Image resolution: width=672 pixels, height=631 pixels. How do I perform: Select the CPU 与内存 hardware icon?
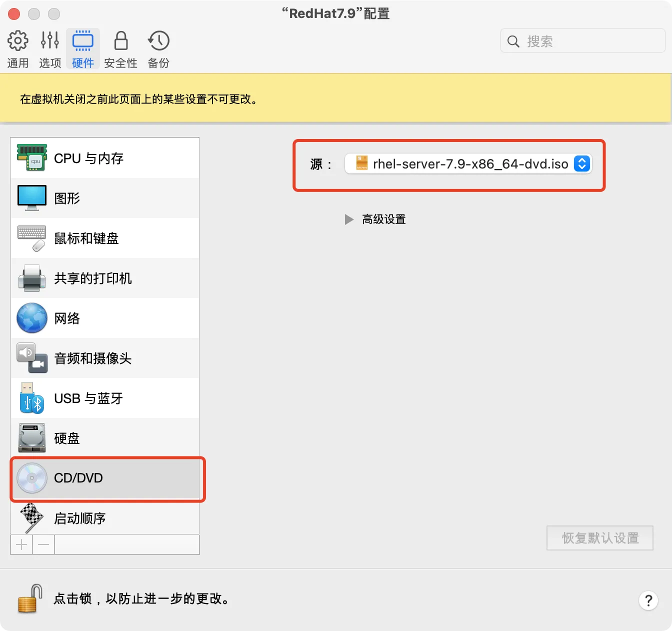coord(31,157)
